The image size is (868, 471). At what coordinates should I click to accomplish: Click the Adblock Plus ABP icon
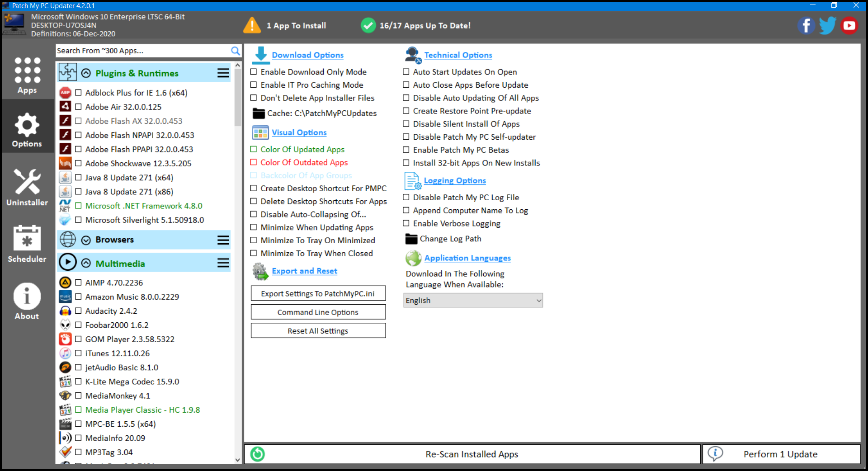65,93
